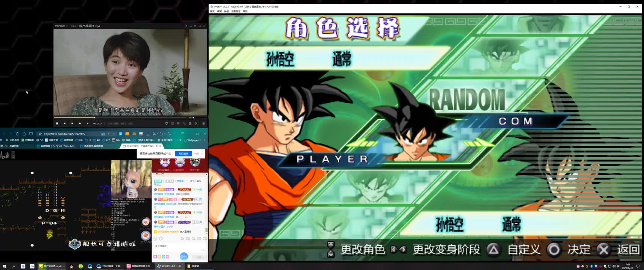The width and height of the screenshot is (644, 270).
Task: Switch to 动态首页 browser tab
Action: [x=91, y=146]
